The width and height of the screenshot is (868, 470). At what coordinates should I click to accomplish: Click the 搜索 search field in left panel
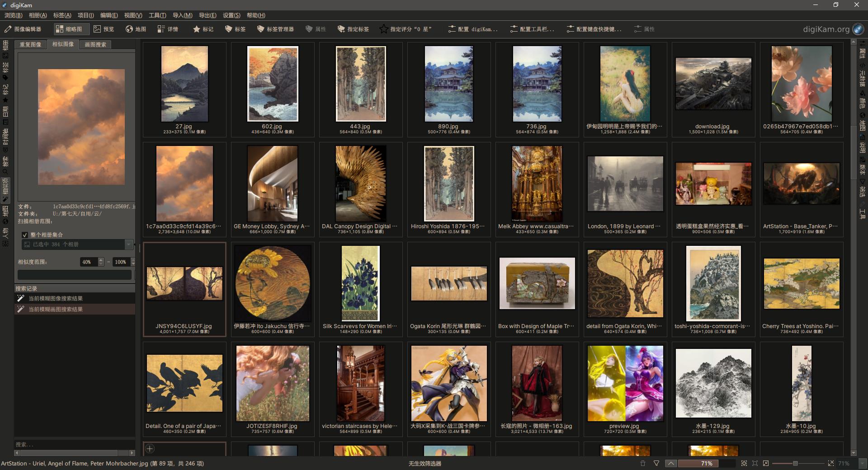pos(75,445)
